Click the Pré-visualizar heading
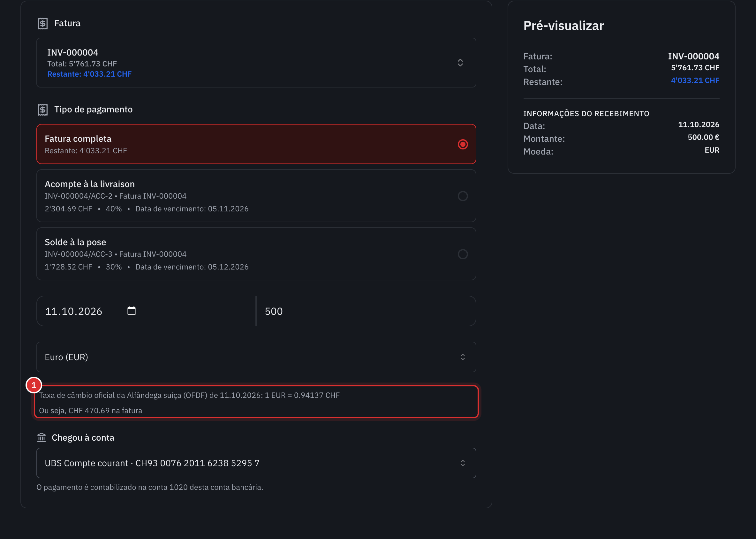This screenshot has width=756, height=539. (563, 26)
